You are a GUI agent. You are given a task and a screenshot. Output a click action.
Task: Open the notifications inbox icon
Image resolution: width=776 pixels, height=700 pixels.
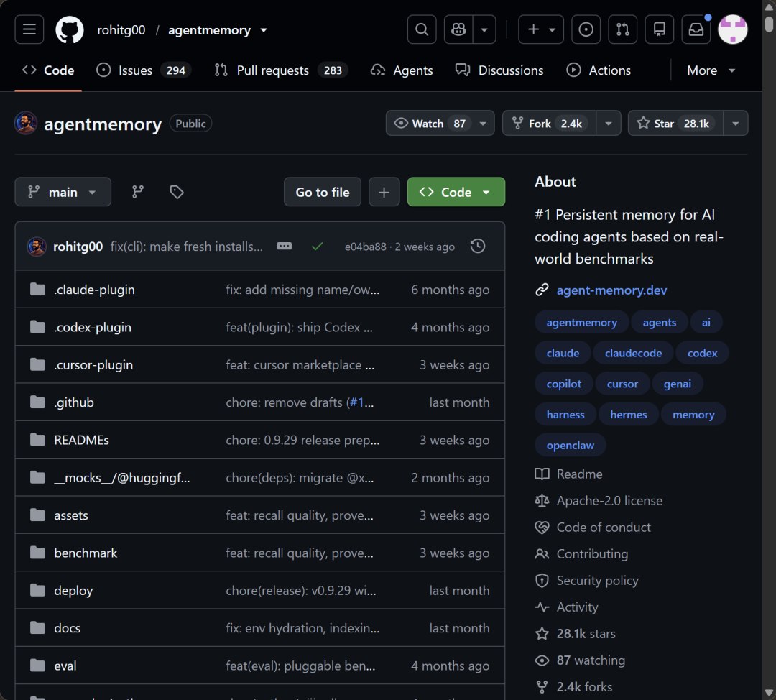(x=696, y=29)
